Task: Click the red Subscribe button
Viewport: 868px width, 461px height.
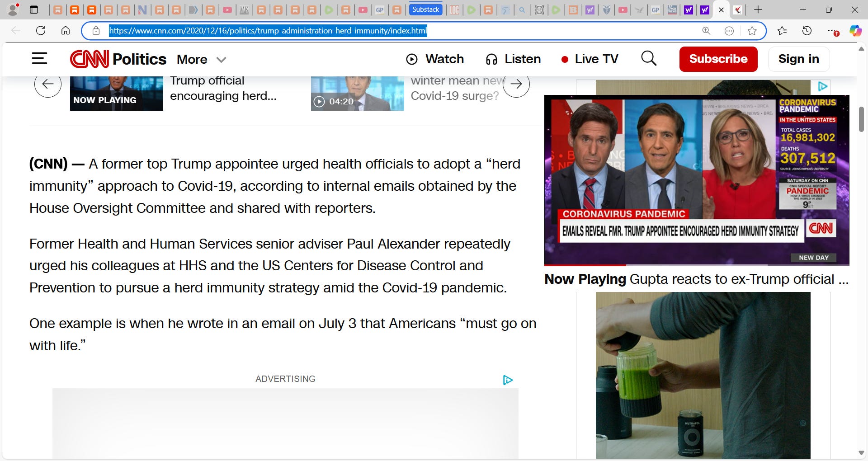Action: tap(718, 59)
